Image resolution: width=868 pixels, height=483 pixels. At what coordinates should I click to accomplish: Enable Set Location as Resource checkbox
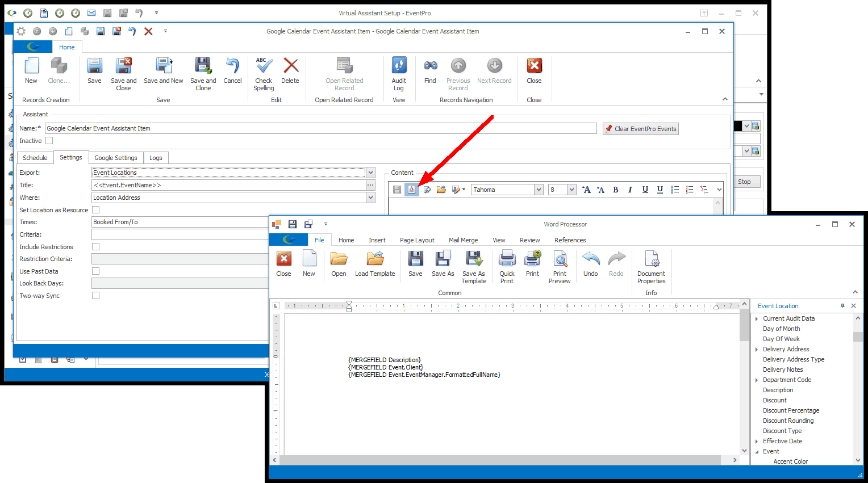coord(96,210)
